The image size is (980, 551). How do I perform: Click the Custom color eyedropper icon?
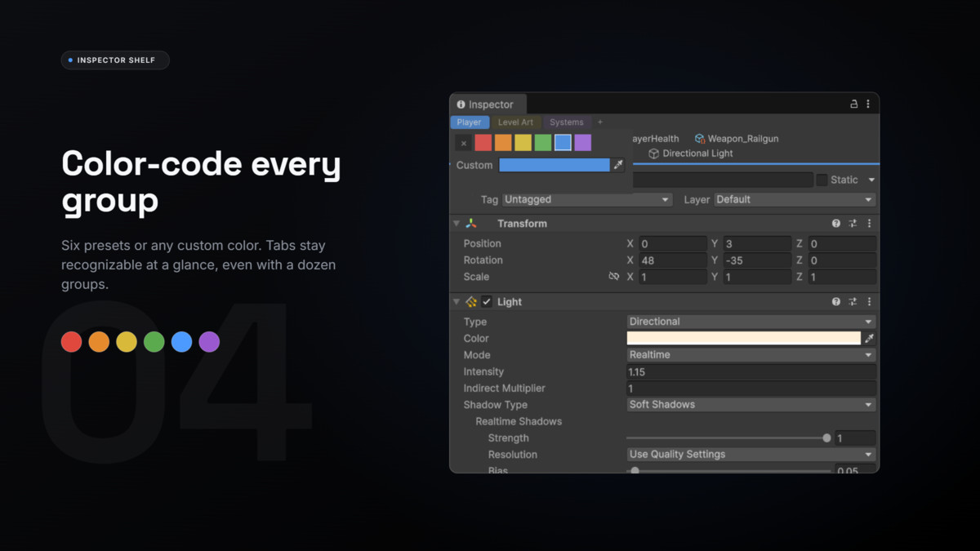[618, 165]
